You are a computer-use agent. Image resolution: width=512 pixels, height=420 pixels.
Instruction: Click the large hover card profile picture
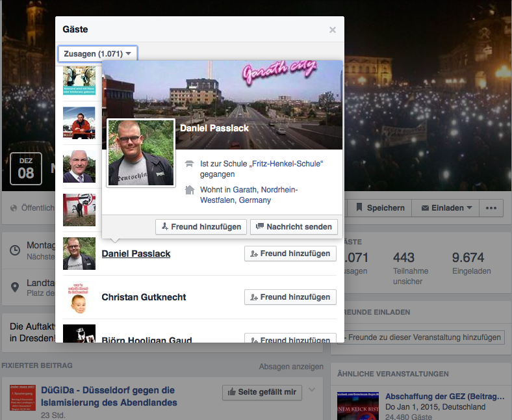pos(141,153)
